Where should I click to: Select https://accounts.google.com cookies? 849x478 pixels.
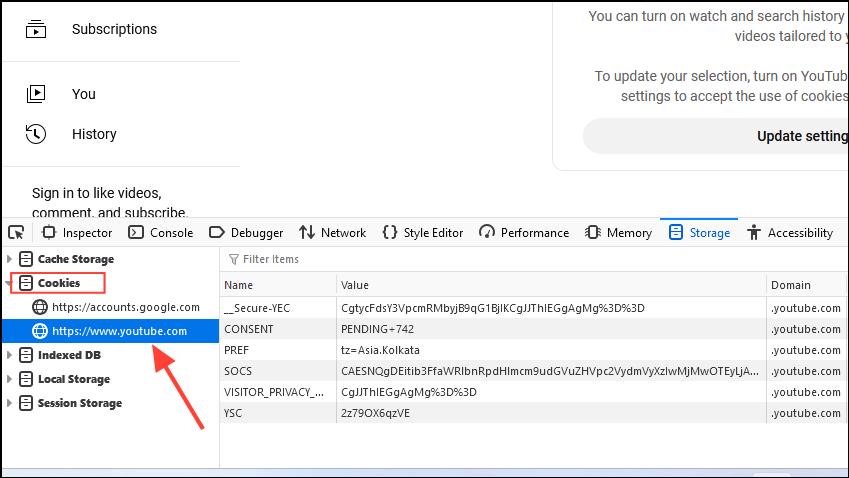(x=126, y=307)
